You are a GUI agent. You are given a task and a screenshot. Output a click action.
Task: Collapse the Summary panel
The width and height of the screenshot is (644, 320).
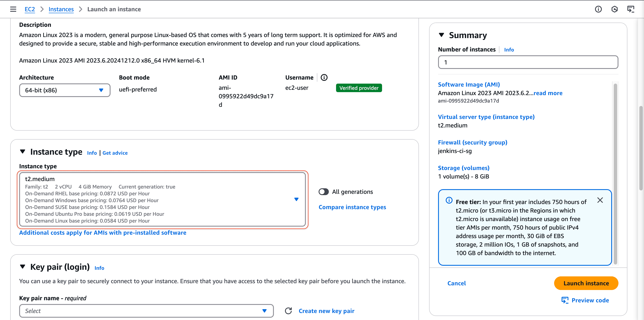pyautogui.click(x=441, y=35)
